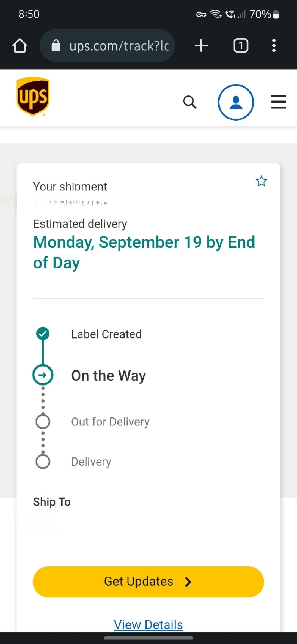Show open tabs switcher
Image resolution: width=297 pixels, height=644 pixels.
[x=241, y=45]
